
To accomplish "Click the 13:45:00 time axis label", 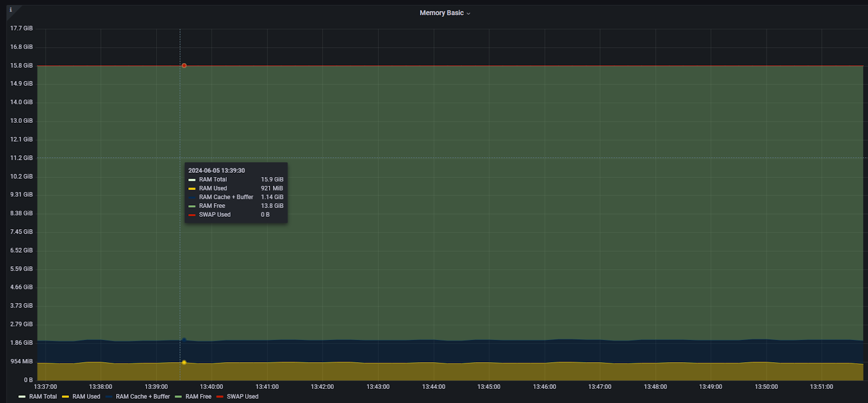I will coord(489,387).
